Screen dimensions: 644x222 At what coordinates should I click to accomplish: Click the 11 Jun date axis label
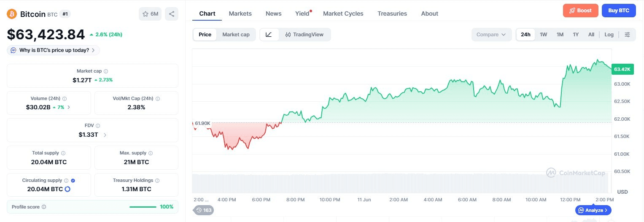point(364,199)
